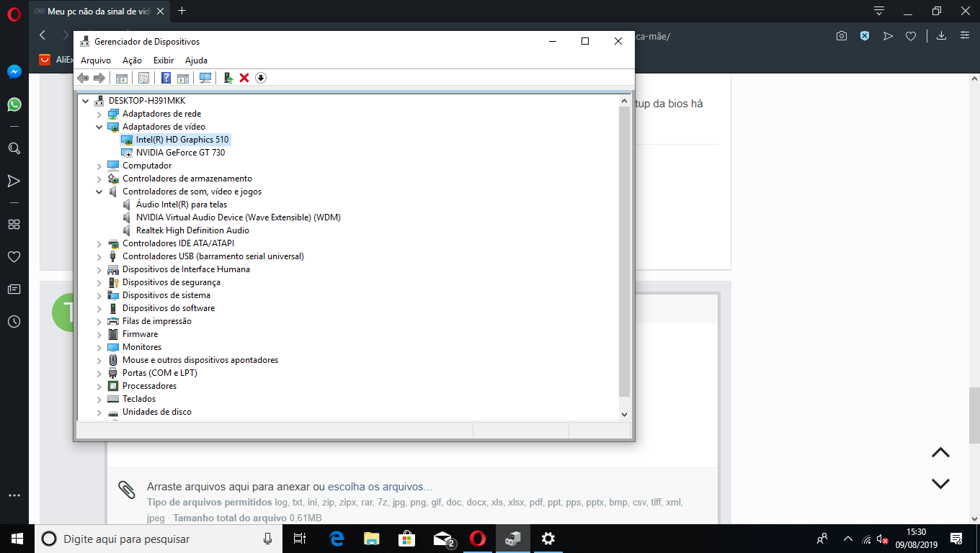Image resolution: width=980 pixels, height=553 pixels.
Task: Click the disable device down-arrow icon
Action: tap(261, 78)
